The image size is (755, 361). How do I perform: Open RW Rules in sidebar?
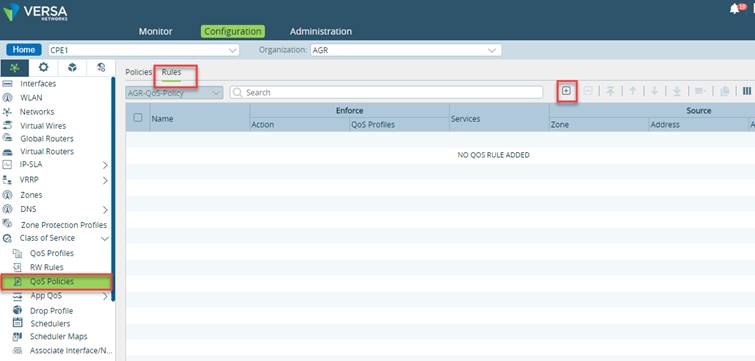click(x=46, y=267)
